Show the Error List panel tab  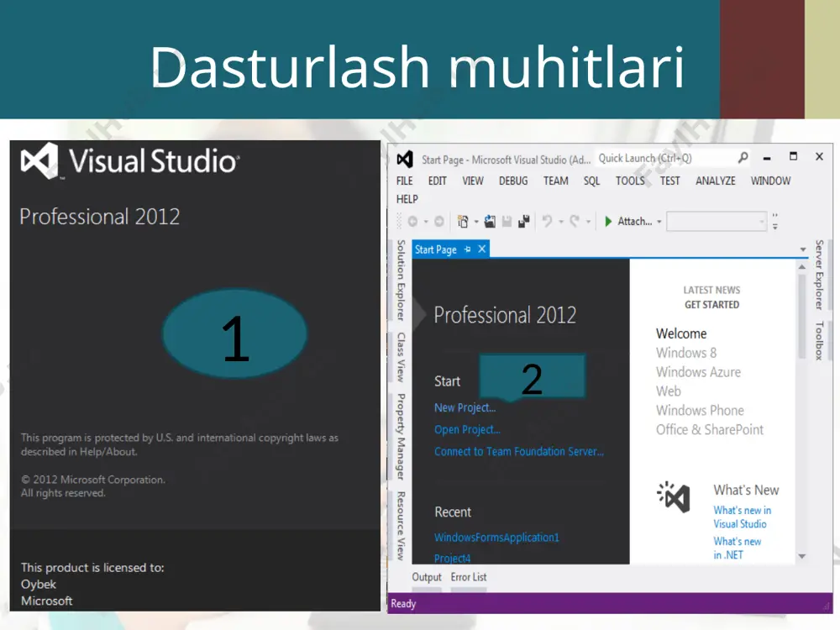[x=468, y=578]
